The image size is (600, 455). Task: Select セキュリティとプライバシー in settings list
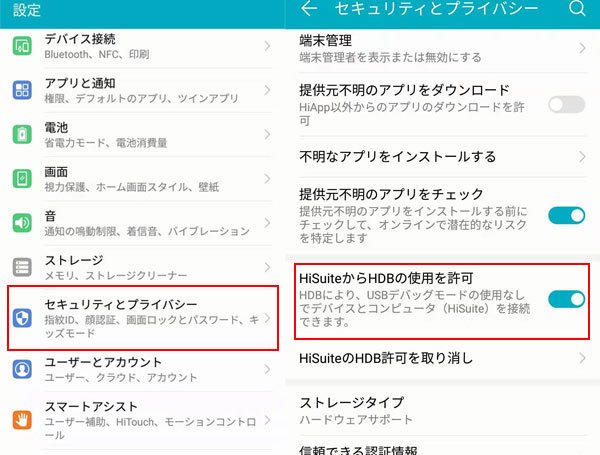[143, 318]
